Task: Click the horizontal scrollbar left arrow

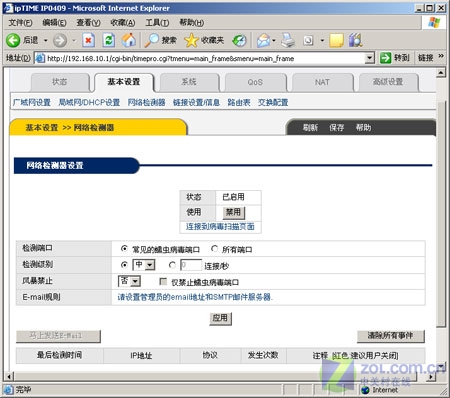Action: 8,377
